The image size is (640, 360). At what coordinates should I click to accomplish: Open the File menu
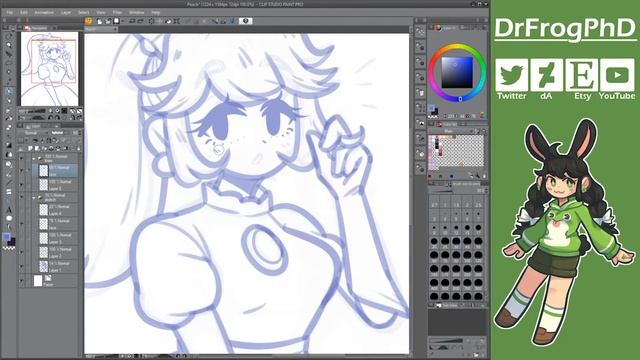tap(9, 13)
